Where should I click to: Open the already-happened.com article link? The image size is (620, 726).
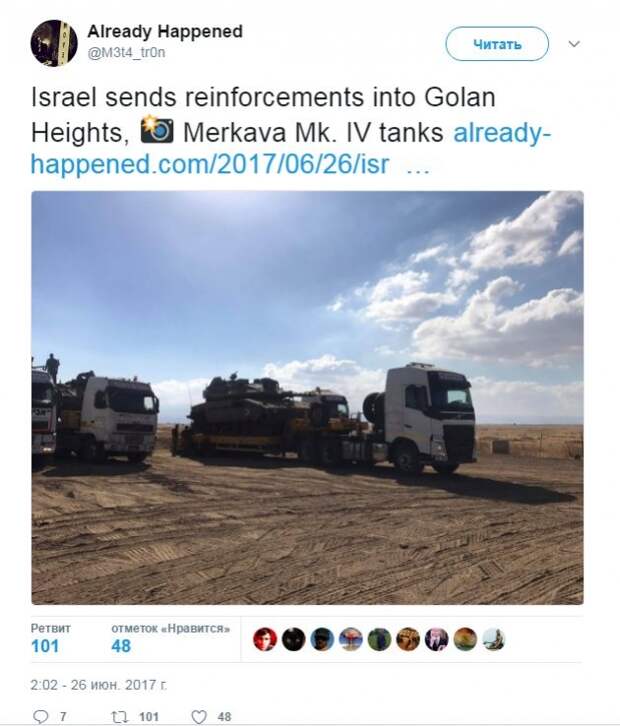tap(291, 149)
